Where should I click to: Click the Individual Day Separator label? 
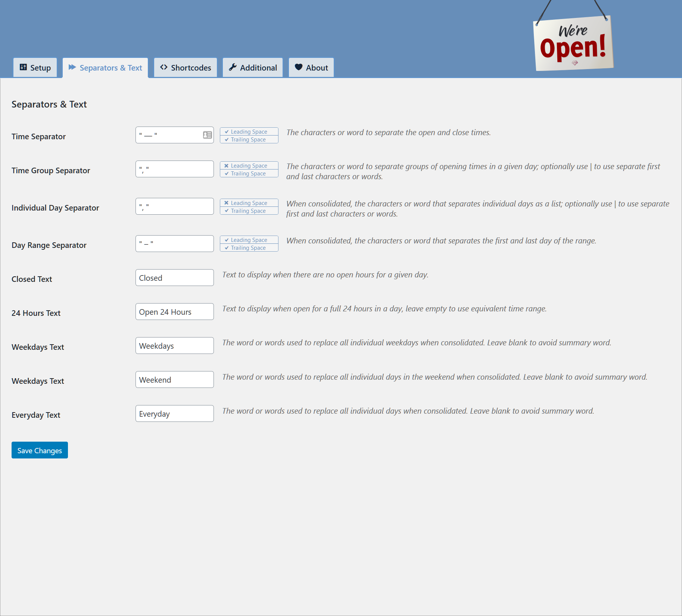point(55,208)
